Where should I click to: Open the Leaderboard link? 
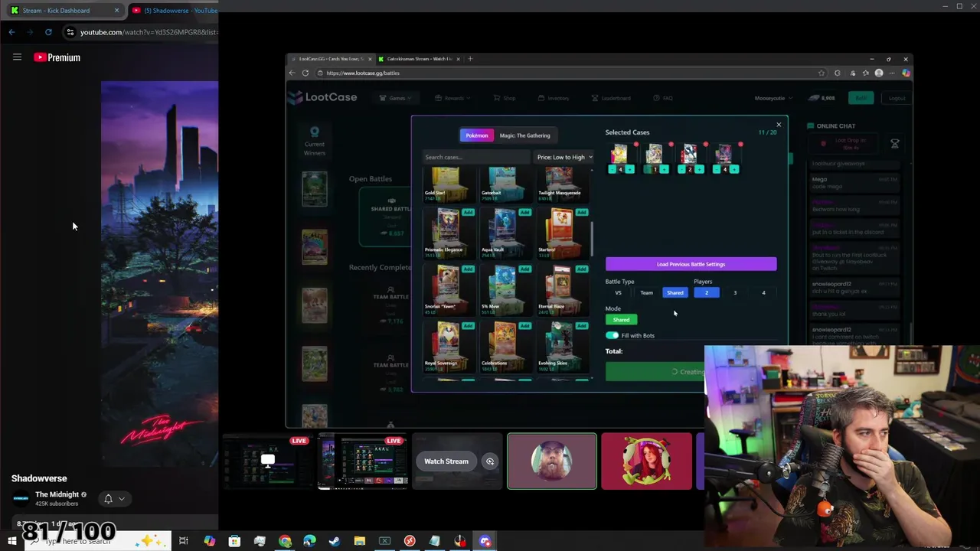pyautogui.click(x=611, y=98)
